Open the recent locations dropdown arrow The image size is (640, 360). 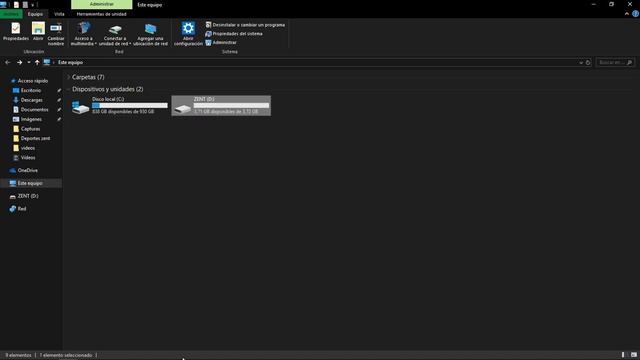coord(29,62)
